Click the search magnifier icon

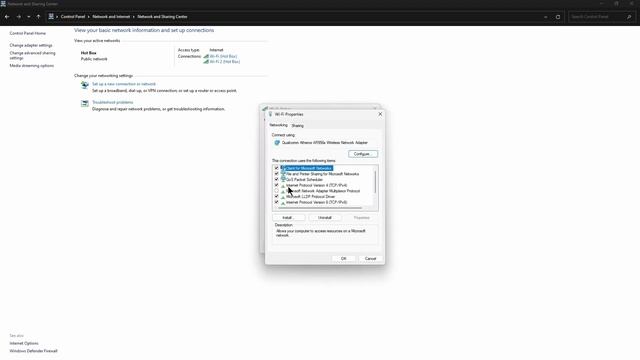tap(629, 17)
